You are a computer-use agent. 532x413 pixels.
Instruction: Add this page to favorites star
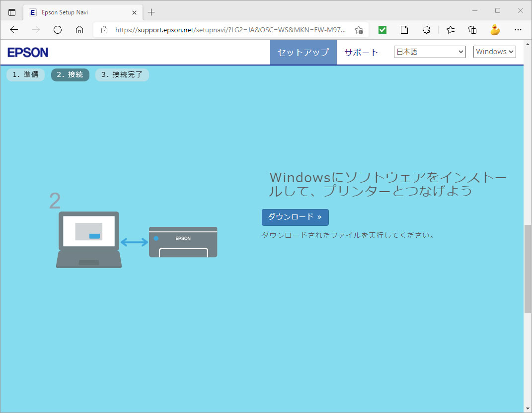(x=359, y=30)
